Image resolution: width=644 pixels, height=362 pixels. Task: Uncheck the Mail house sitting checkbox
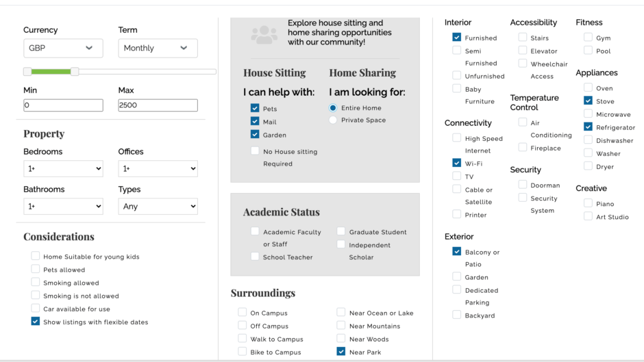click(255, 121)
